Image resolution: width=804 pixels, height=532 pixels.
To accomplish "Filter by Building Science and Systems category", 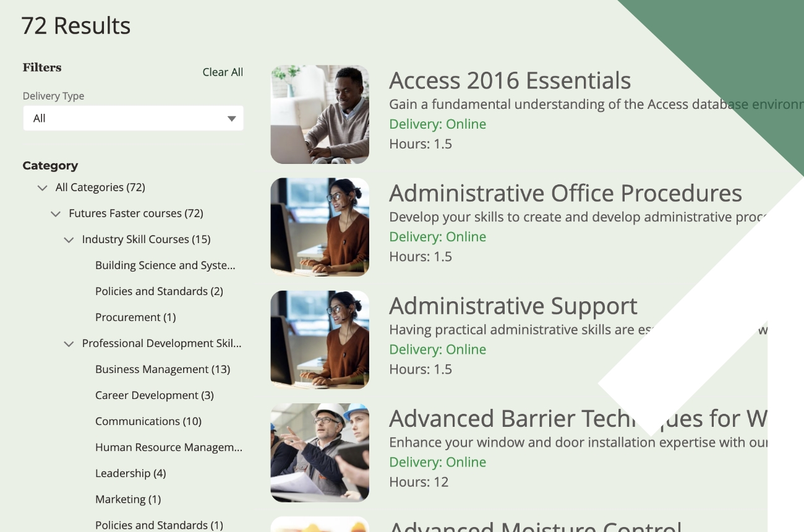I will (x=165, y=265).
